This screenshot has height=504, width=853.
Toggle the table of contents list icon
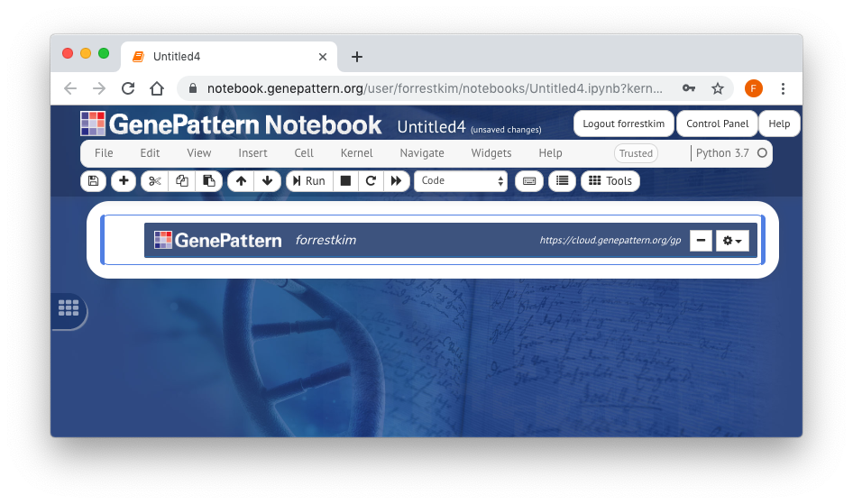pos(562,181)
